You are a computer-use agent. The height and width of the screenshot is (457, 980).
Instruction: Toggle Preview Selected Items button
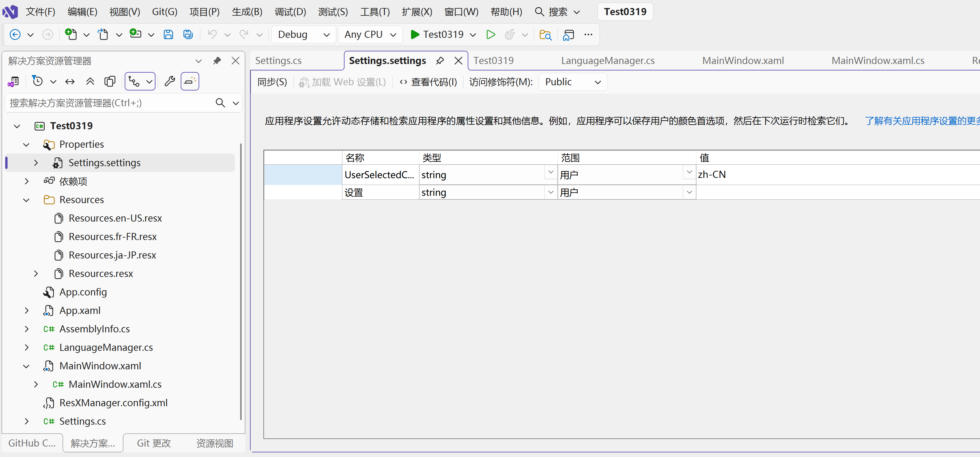(190, 81)
